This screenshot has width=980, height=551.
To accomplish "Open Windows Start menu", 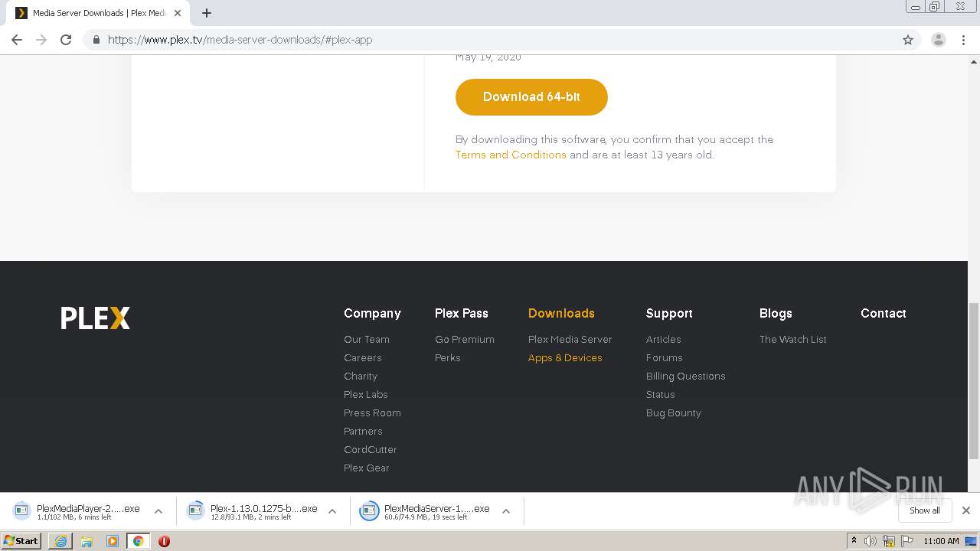I will [x=21, y=541].
